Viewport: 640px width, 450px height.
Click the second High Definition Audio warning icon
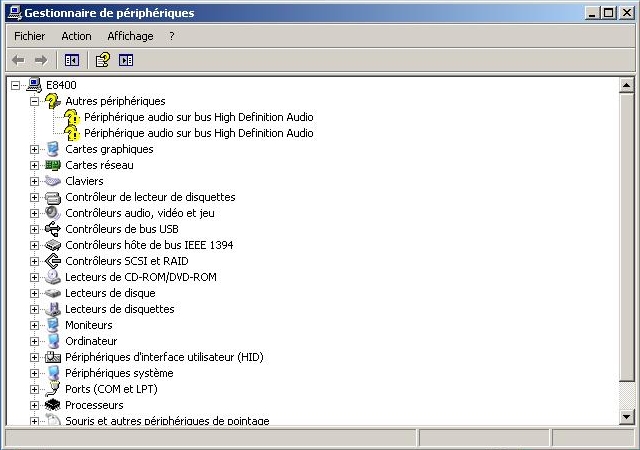tap(71, 133)
